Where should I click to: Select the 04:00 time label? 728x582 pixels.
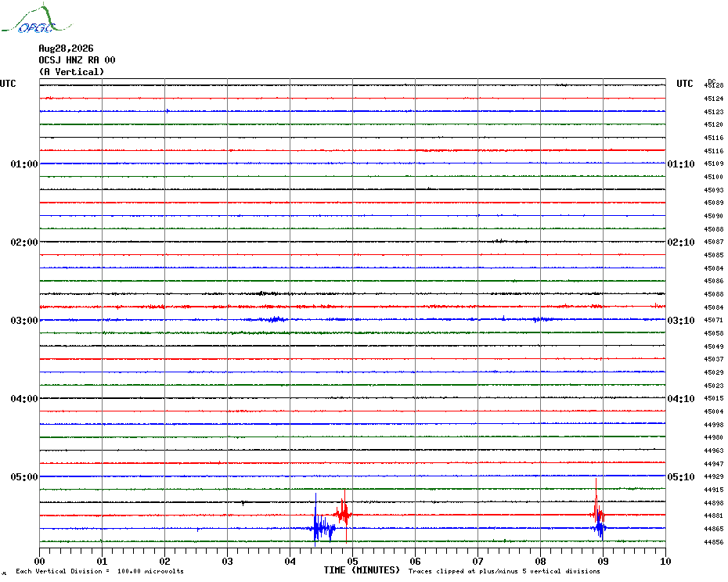click(x=24, y=399)
